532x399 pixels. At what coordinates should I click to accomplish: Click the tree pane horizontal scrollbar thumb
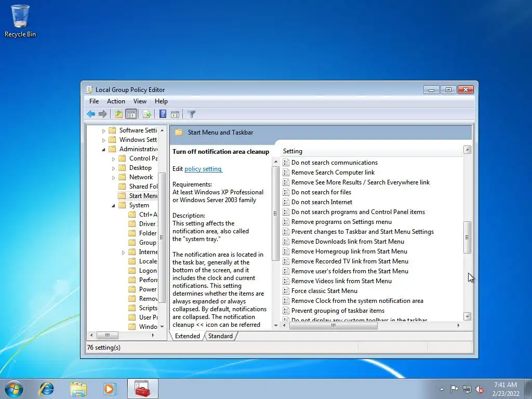click(108, 335)
